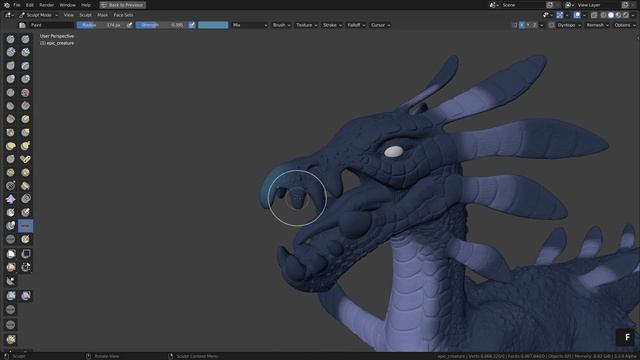The height and width of the screenshot is (360, 640).
Task: Select the Elastic Deform brush
Action: pyautogui.click(x=11, y=146)
